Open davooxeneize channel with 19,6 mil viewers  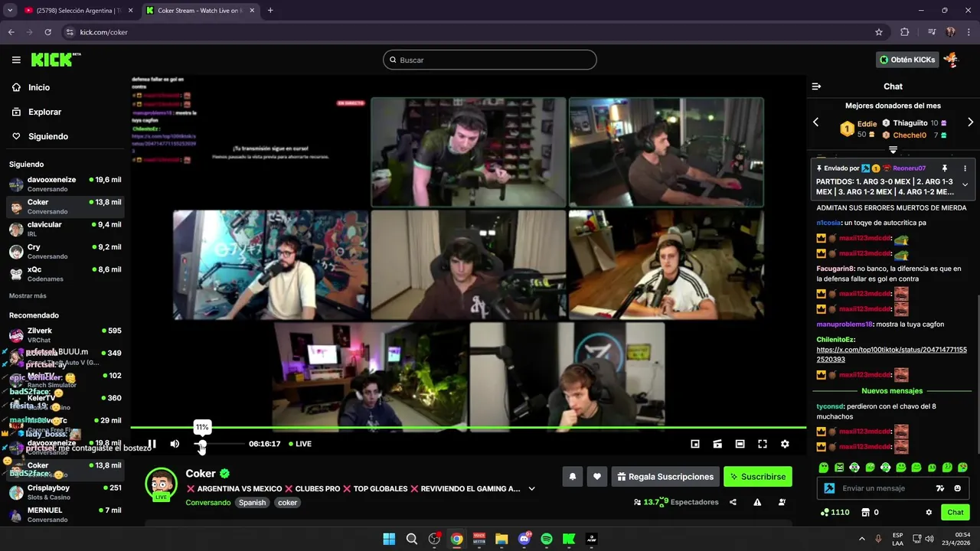(65, 184)
